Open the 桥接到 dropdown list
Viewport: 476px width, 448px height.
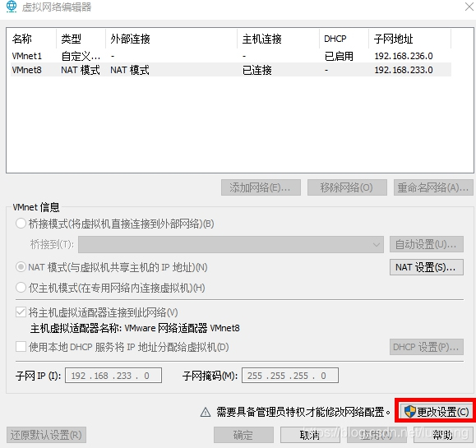(x=231, y=244)
